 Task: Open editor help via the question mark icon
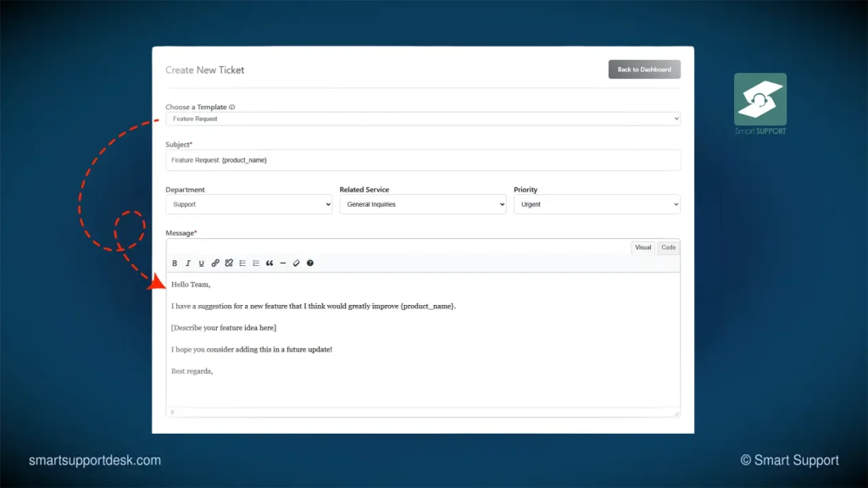[310, 263]
